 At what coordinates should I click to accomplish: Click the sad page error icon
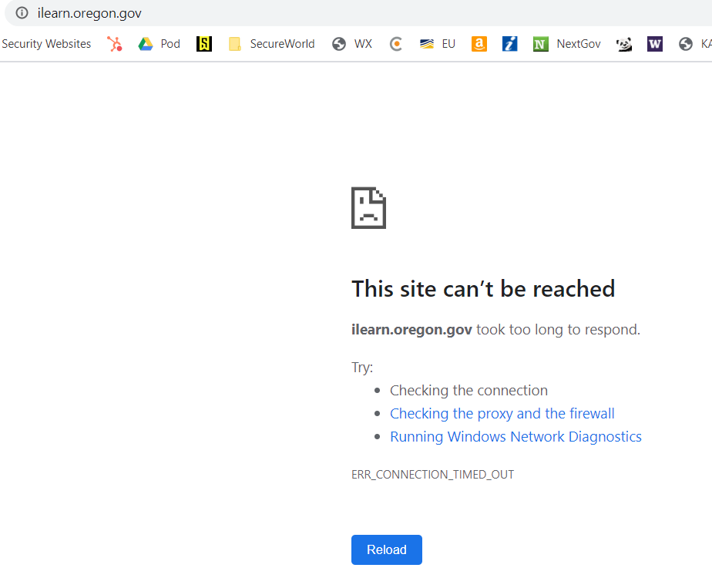368,207
